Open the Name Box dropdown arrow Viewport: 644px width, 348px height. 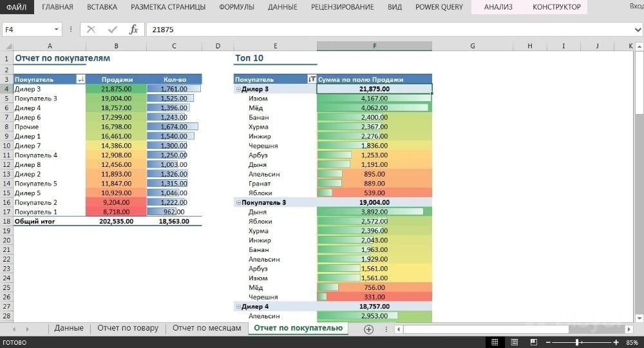tap(57, 30)
